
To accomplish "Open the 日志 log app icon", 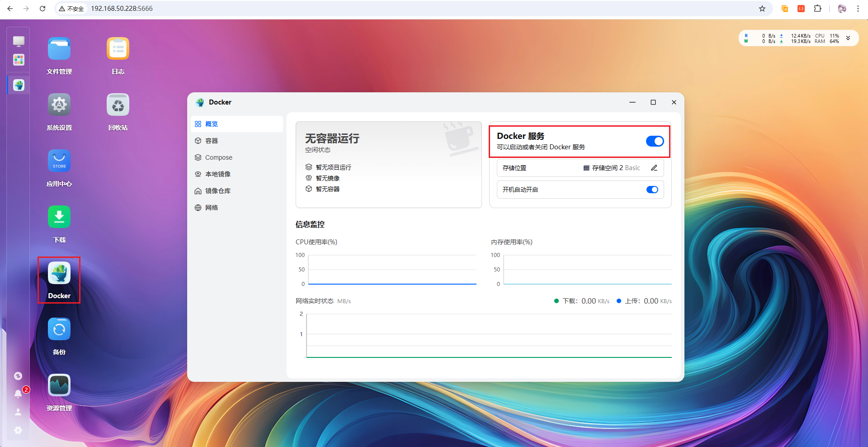I will click(x=118, y=49).
